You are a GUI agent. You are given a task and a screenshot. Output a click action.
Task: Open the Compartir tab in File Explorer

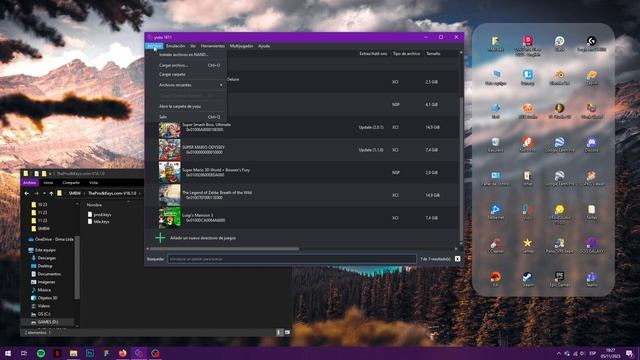71,183
